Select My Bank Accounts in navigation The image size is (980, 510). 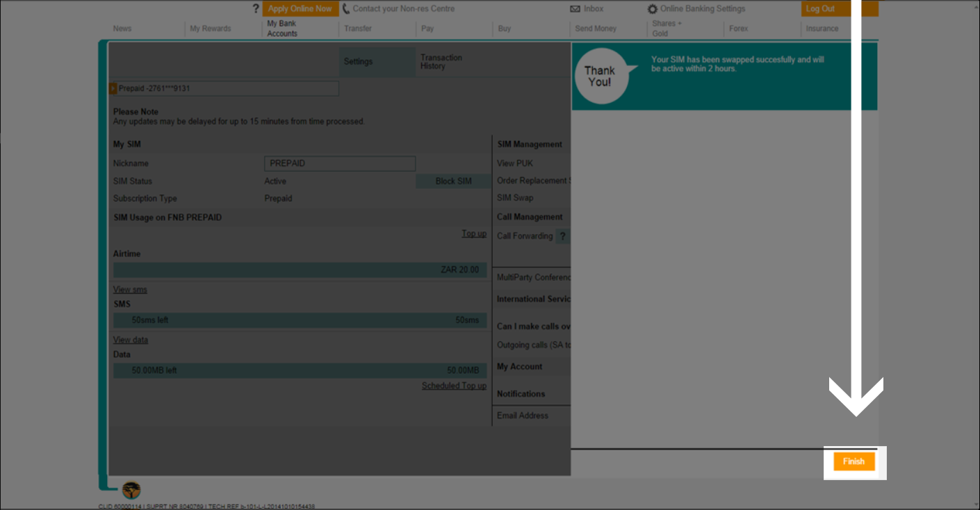click(x=282, y=28)
